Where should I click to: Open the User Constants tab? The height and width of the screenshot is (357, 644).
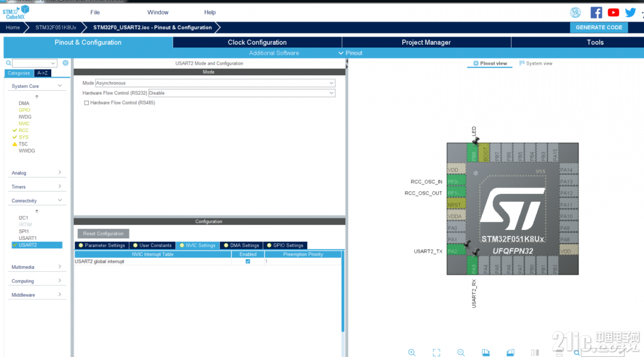tap(153, 245)
